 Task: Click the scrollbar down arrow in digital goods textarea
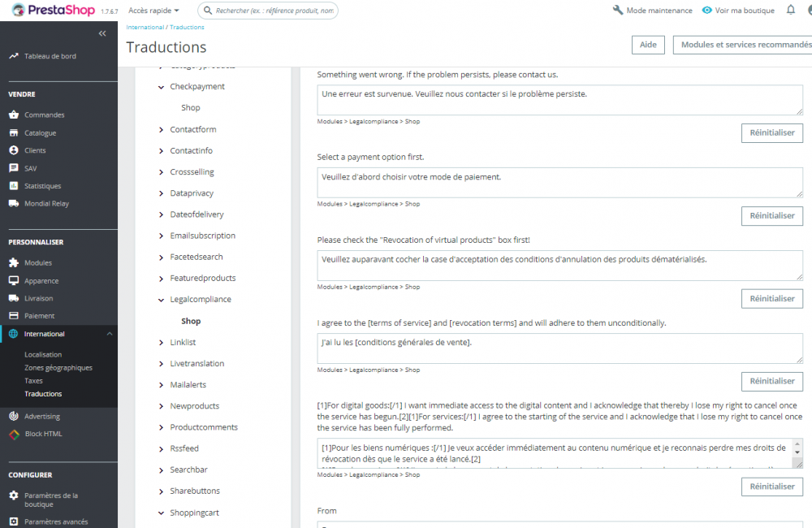coord(797,452)
